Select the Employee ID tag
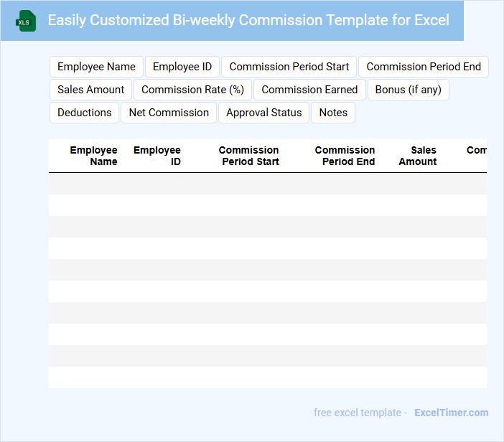Viewport: 504px width, 442px height. click(x=182, y=67)
